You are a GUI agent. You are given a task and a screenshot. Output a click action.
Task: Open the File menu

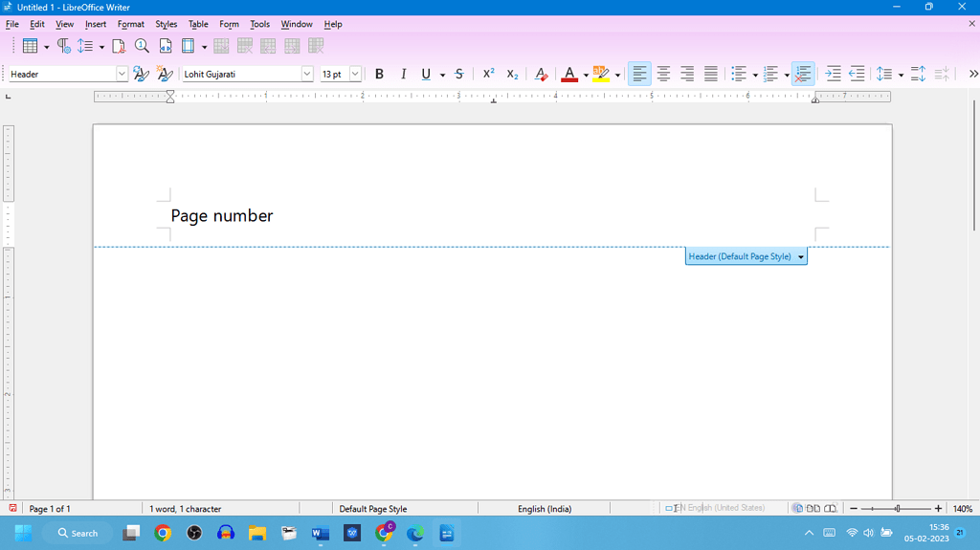click(11, 24)
